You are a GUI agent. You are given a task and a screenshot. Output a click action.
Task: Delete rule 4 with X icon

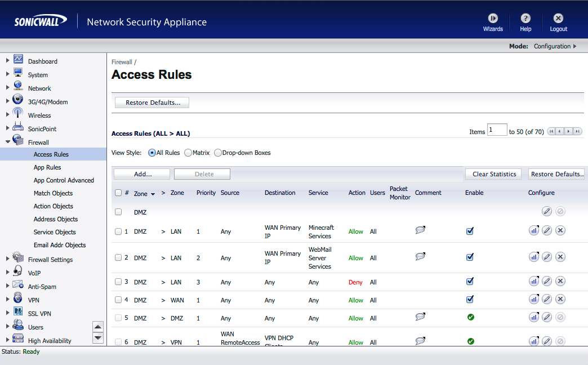click(x=560, y=299)
